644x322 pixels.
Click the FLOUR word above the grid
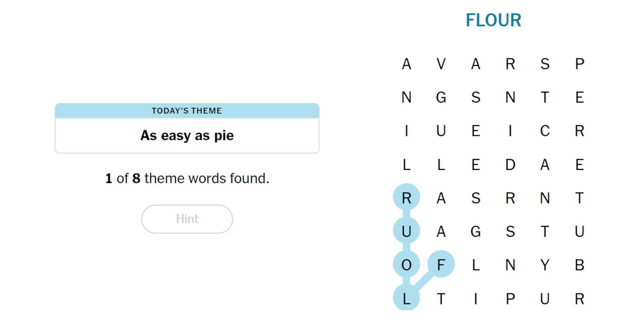(493, 20)
